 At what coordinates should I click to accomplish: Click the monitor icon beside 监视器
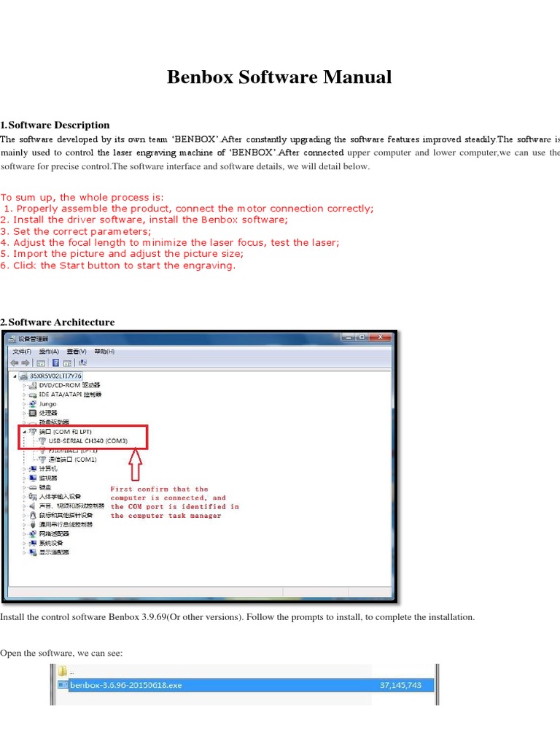coord(33,478)
